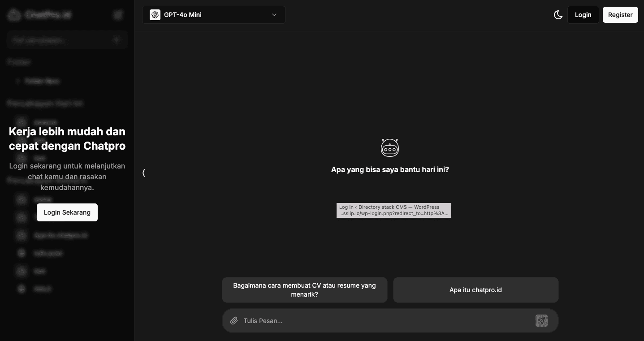
Task: Click the Register button
Action: 620,15
